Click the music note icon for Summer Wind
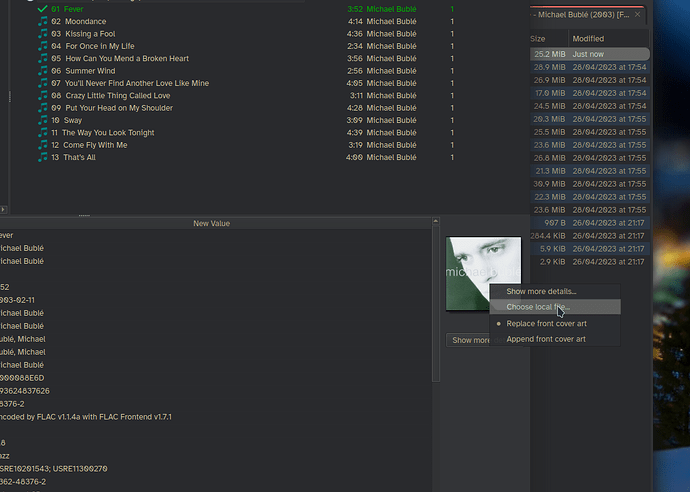The height and width of the screenshot is (492, 690). click(x=42, y=70)
